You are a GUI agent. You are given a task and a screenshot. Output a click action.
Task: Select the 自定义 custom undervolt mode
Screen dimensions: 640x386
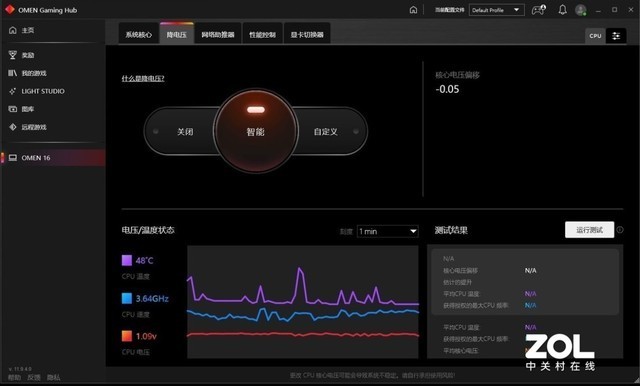326,132
